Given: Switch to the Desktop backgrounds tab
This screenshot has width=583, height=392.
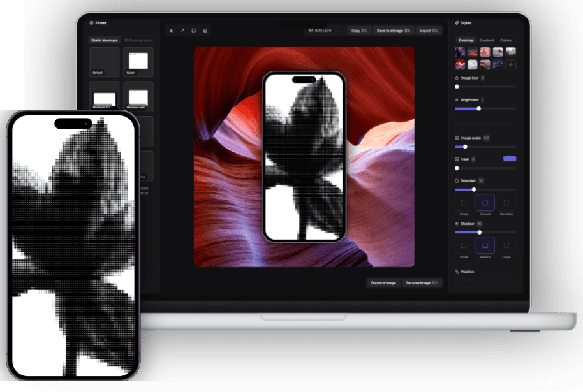Looking at the screenshot, I should (x=466, y=40).
